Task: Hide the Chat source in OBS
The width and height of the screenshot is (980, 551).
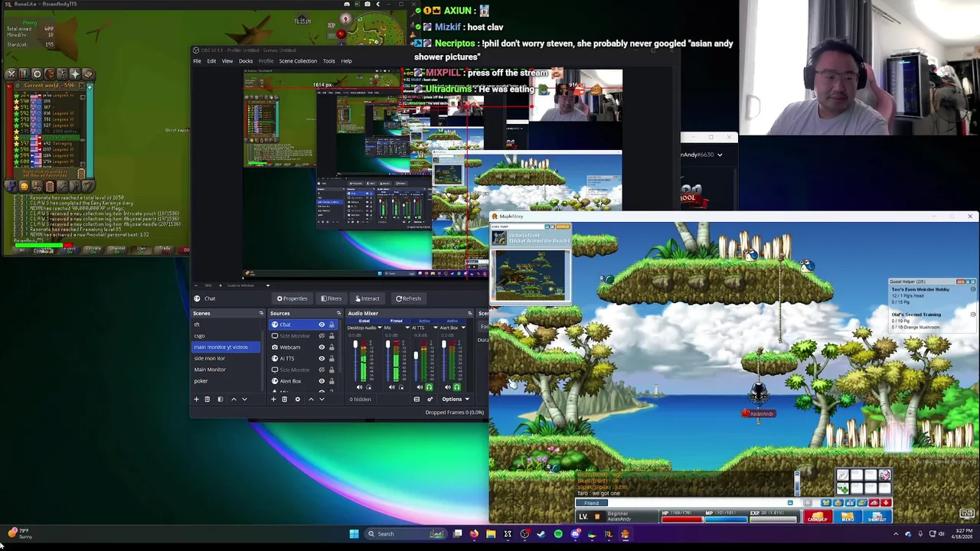Action: point(322,324)
